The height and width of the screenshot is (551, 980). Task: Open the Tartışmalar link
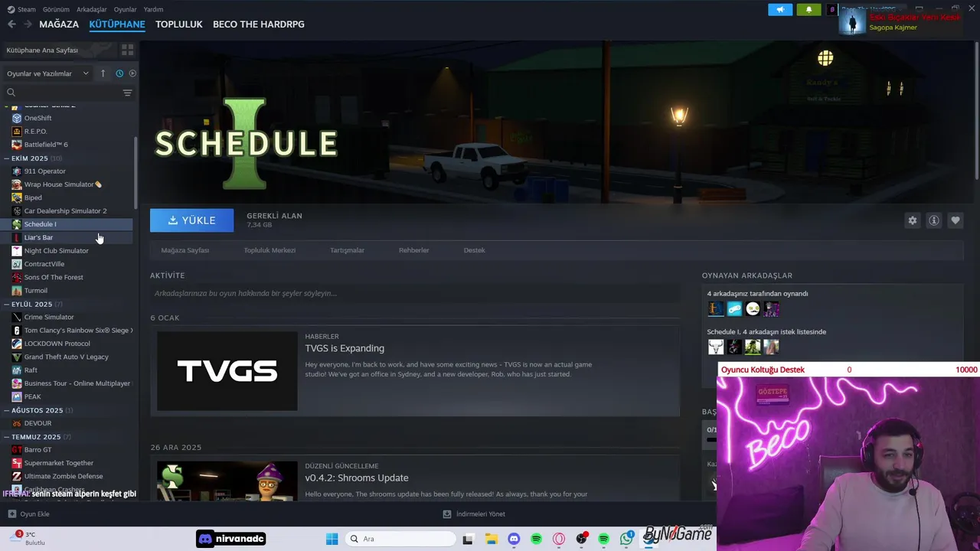click(x=347, y=250)
